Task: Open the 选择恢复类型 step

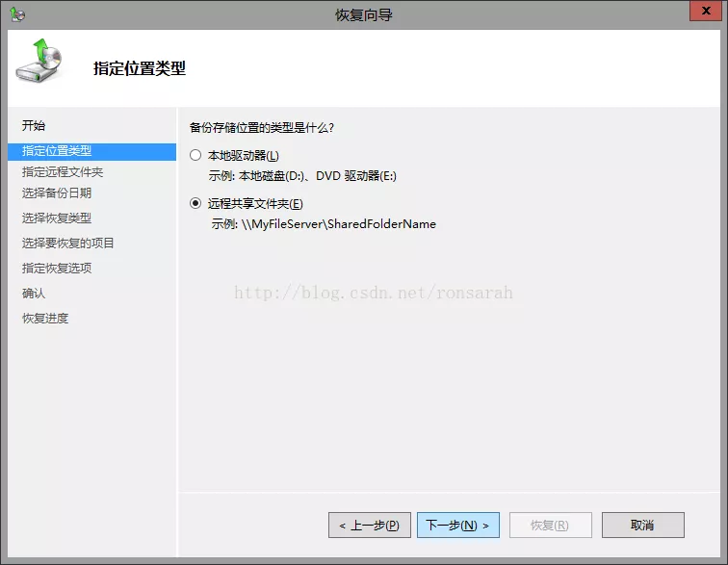Action: pyautogui.click(x=57, y=218)
